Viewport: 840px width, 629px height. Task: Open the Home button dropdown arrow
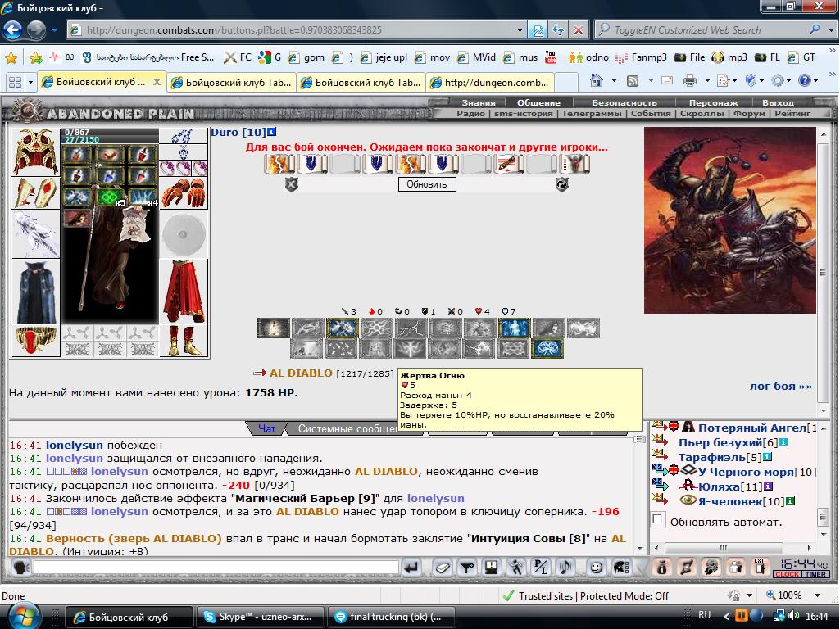click(614, 81)
